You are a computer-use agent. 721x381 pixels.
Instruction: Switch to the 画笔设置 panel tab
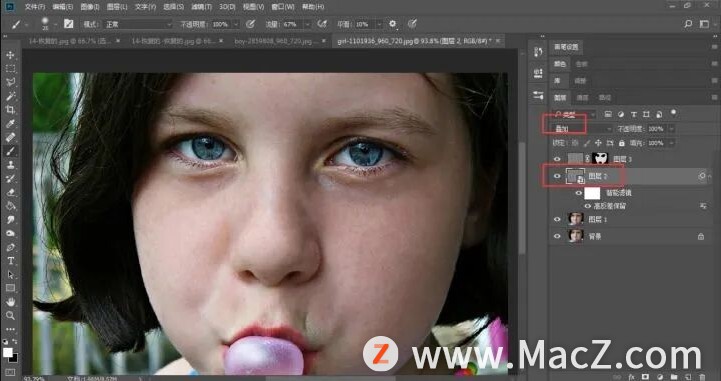pyautogui.click(x=566, y=47)
